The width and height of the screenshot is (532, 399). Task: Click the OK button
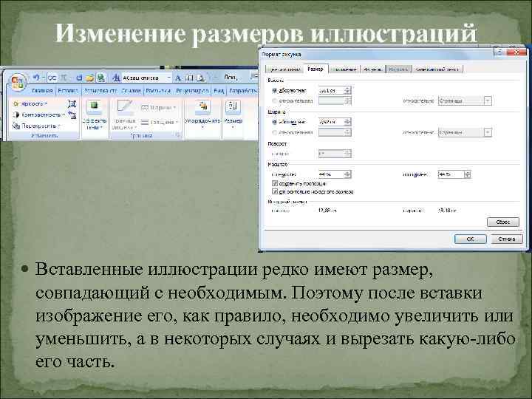(470, 239)
